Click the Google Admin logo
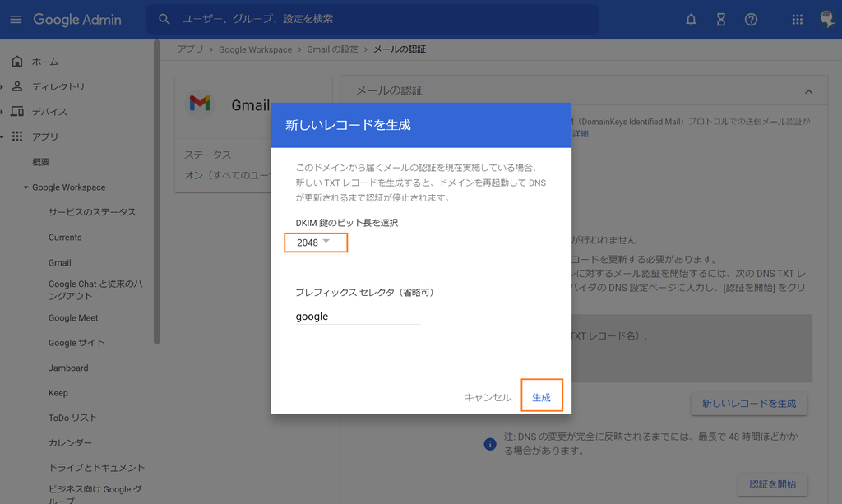The image size is (842, 504). 77,20
